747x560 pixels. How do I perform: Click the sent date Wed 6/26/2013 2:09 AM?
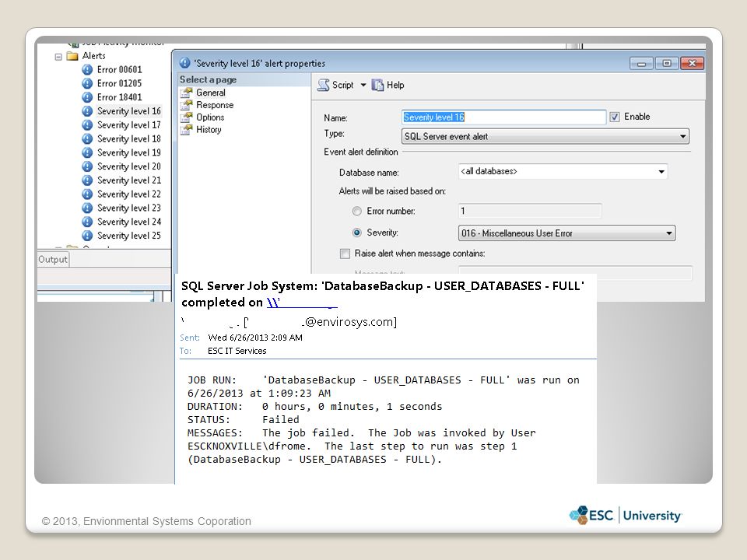255,338
